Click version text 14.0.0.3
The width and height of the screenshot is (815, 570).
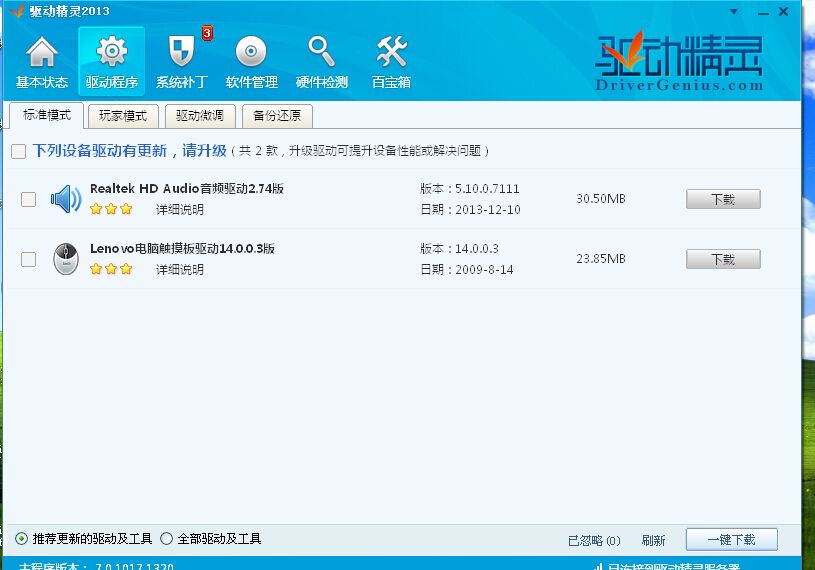477,248
